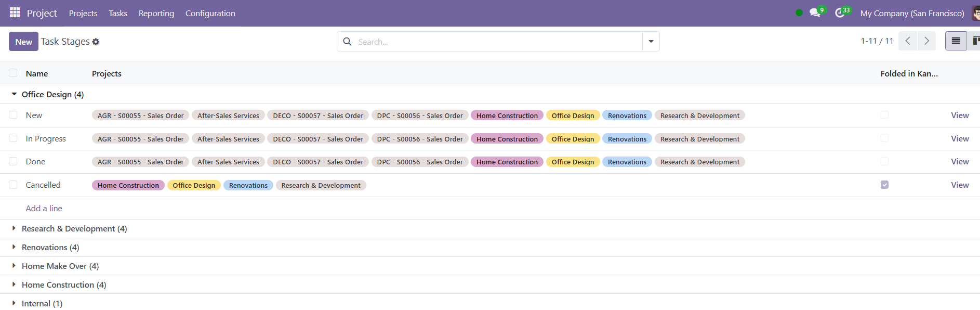Click Office Design tag in Done row

point(573,162)
